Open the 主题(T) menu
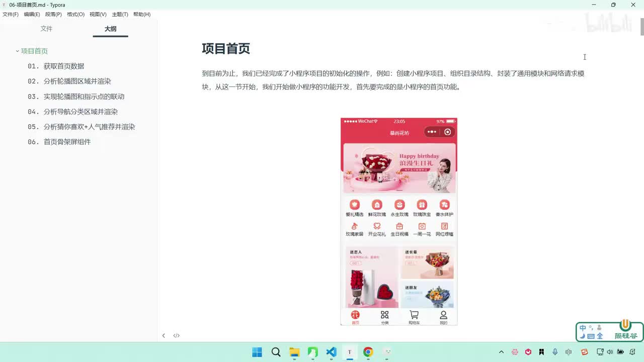 click(x=120, y=14)
